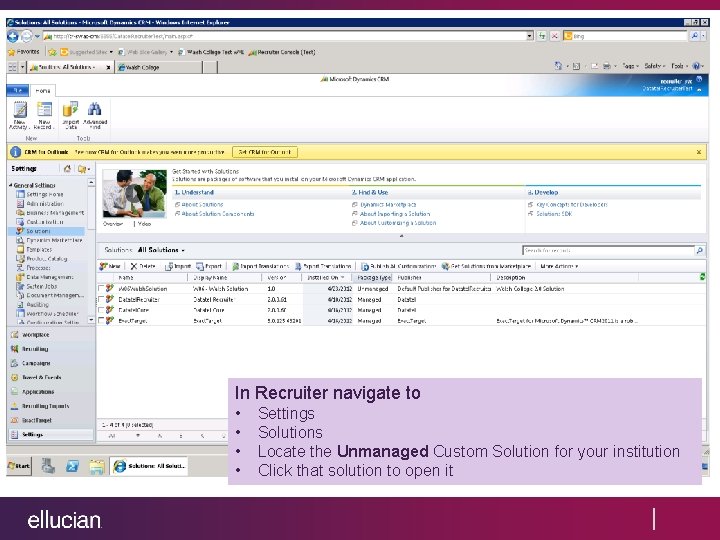Check the box for ExactTarget row
The height and width of the screenshot is (540, 720).
click(101, 321)
